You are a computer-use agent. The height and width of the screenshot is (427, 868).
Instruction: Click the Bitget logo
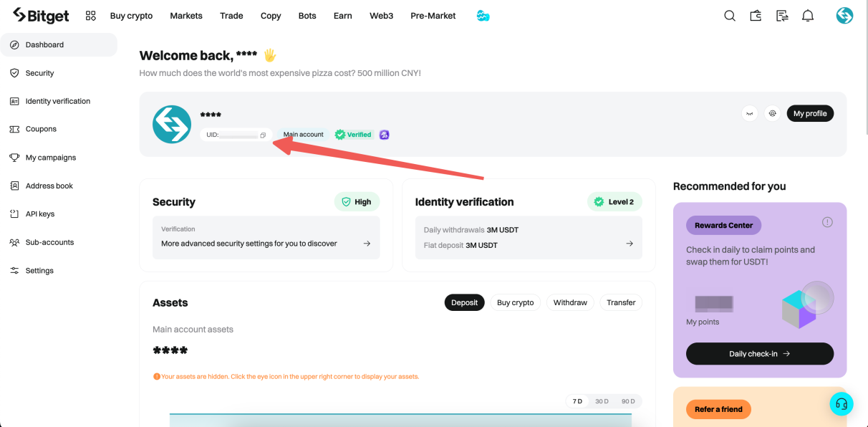click(41, 15)
